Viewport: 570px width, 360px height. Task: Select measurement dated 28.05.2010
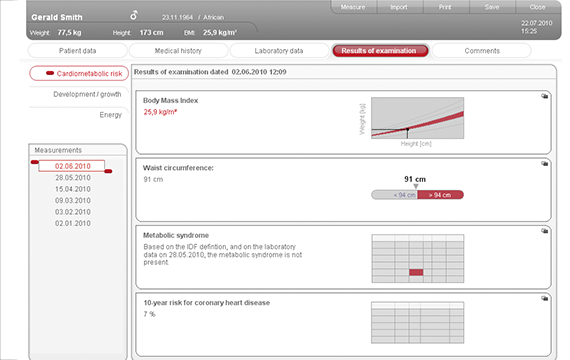(73, 178)
